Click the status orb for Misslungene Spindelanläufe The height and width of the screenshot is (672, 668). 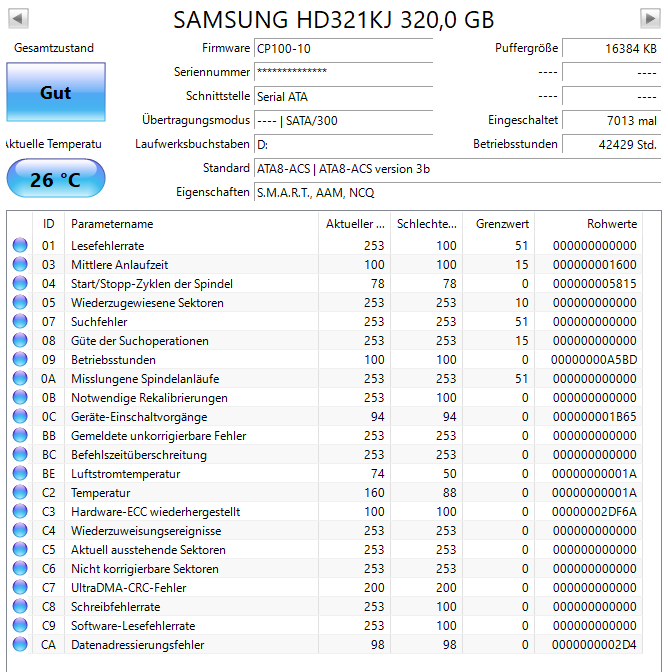pyautogui.click(x=20, y=378)
